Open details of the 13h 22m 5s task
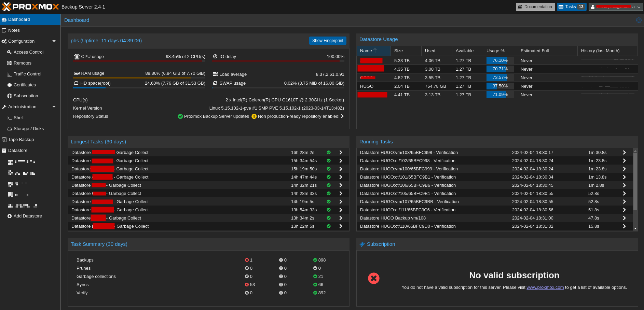This screenshot has height=310, width=644. [341, 226]
